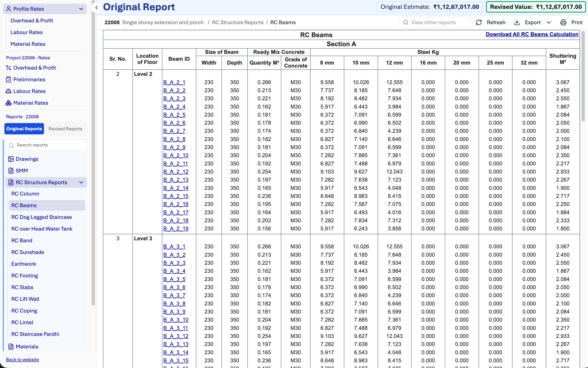Focus the Search reports field
The width and height of the screenshot is (588, 368).
tap(46, 145)
